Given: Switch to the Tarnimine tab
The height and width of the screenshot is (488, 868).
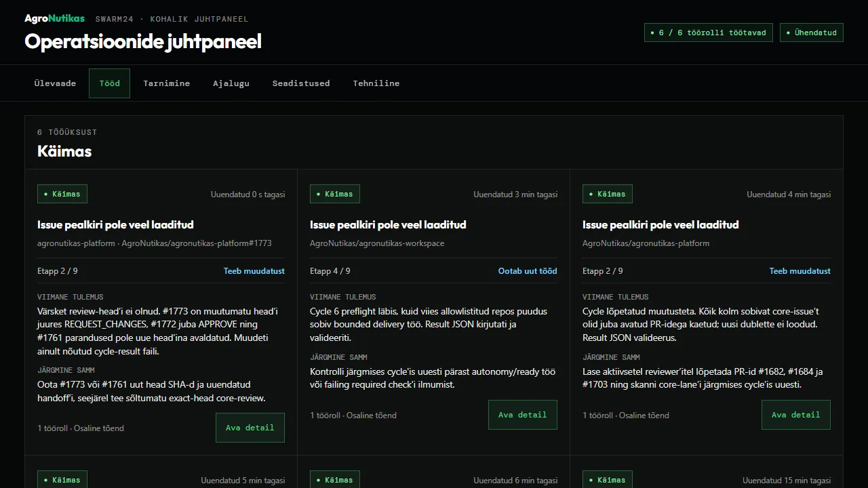Looking at the screenshot, I should [166, 83].
